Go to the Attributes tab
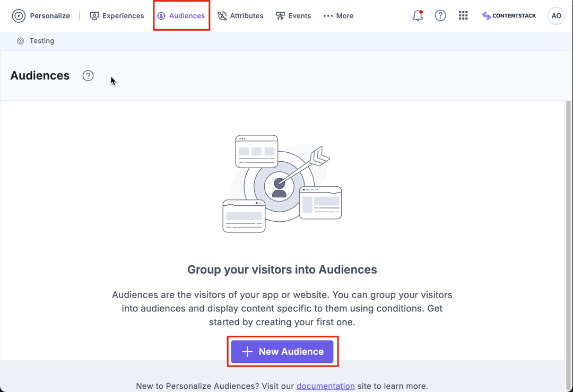Screen dimensions: 573x392 240,16
